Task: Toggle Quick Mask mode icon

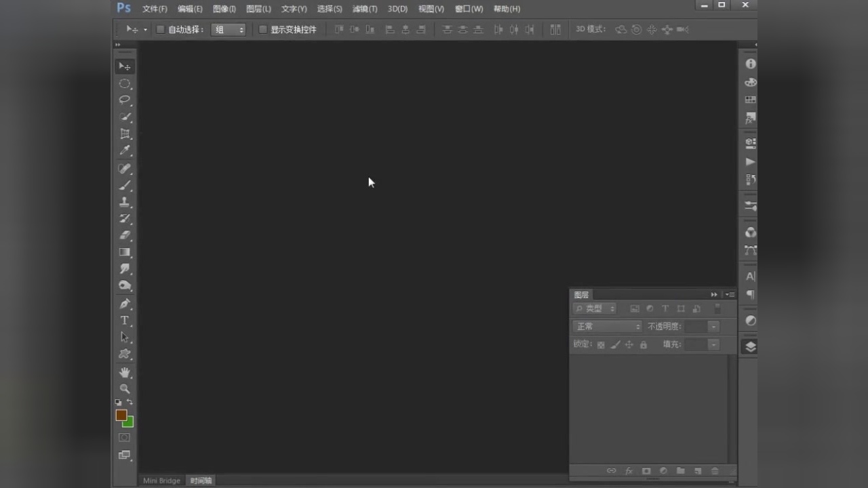Action: click(125, 438)
